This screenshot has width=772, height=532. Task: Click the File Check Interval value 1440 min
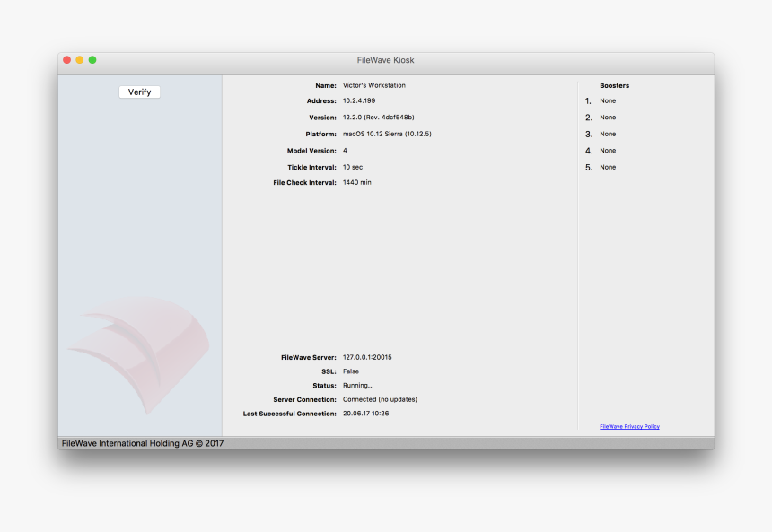pos(357,182)
